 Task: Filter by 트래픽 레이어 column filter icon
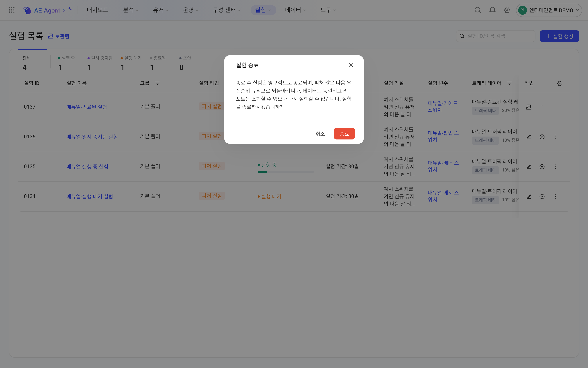click(509, 83)
